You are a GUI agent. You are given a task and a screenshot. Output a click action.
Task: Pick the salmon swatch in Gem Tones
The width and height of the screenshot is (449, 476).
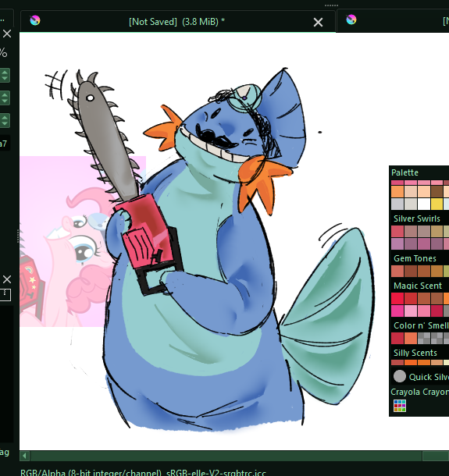point(397,271)
